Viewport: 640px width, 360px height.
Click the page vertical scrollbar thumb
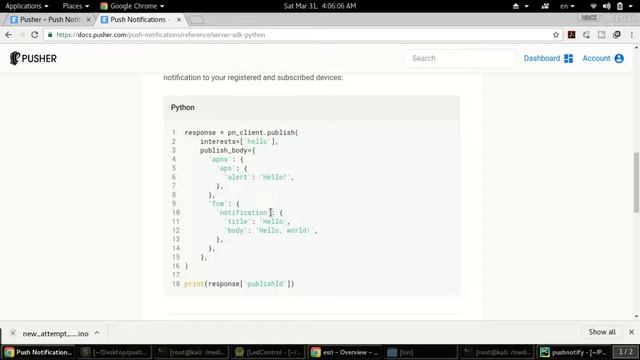(636, 182)
